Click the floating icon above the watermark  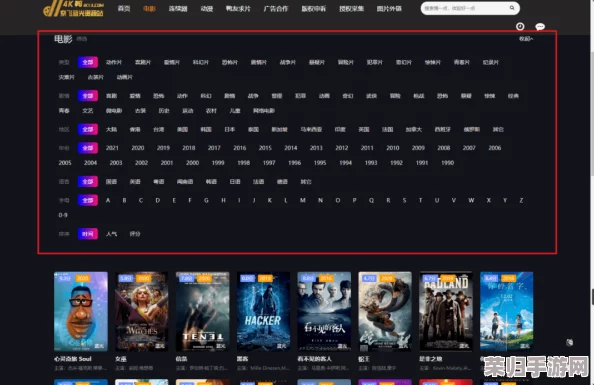tap(569, 342)
